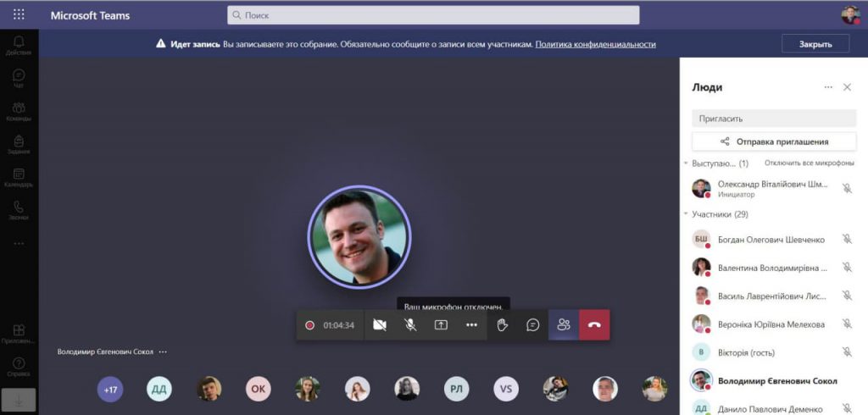This screenshot has height=415, width=868.
Task: Hang up the call
Action: coord(594,325)
